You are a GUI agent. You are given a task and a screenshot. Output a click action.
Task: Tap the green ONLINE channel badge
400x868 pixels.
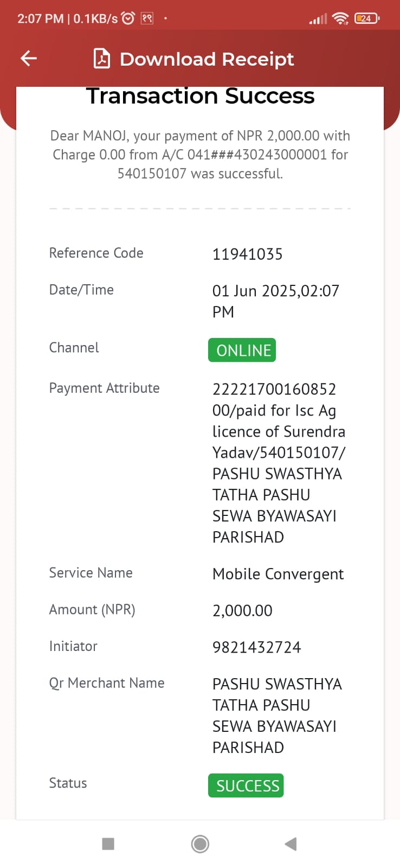[242, 350]
